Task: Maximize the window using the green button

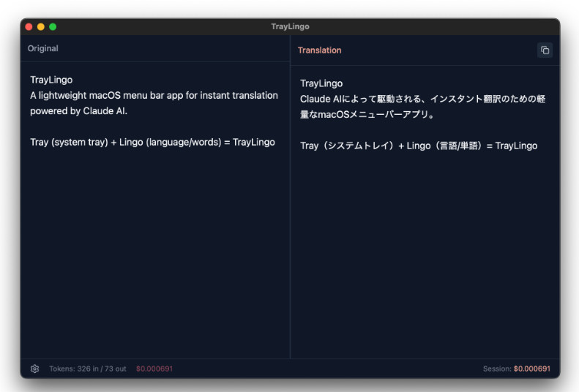Action: 53,26
